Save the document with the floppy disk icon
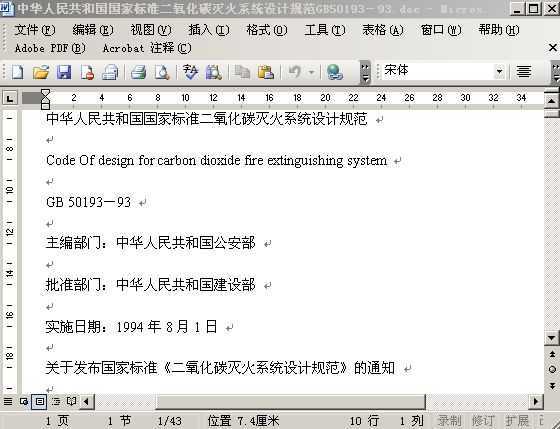Viewport: 560px width, 429px height. click(64, 72)
